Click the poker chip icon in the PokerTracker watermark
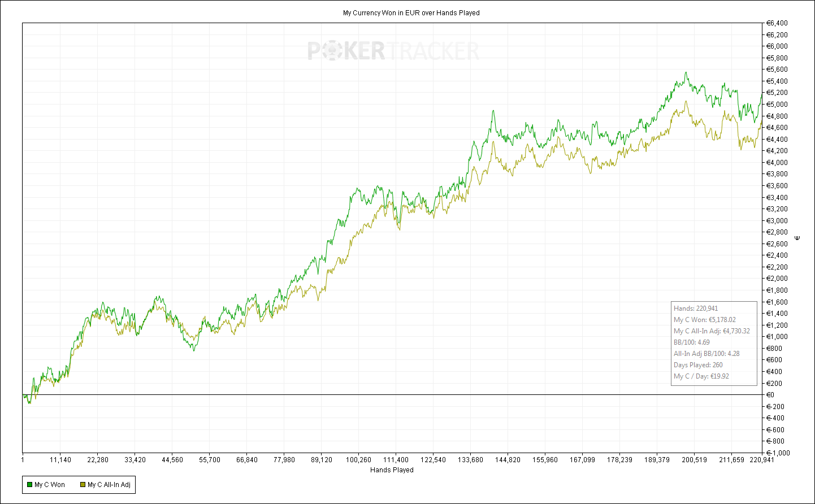The image size is (815, 504). [x=332, y=51]
